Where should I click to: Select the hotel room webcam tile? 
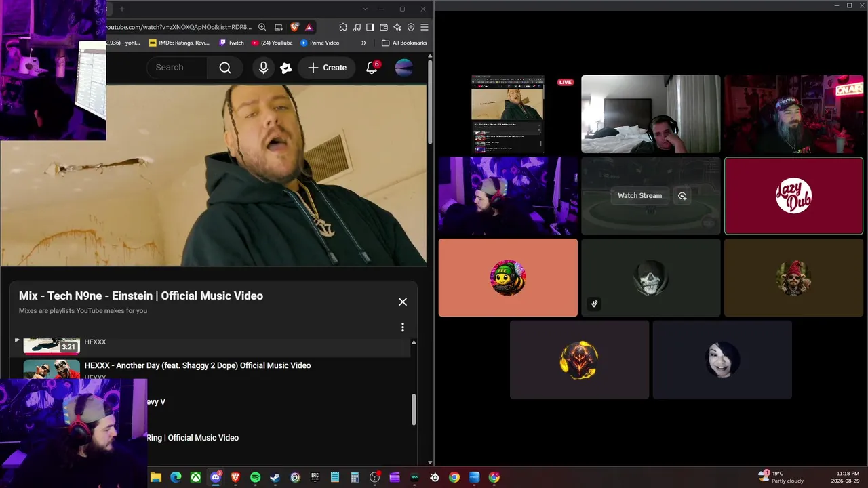pos(651,114)
